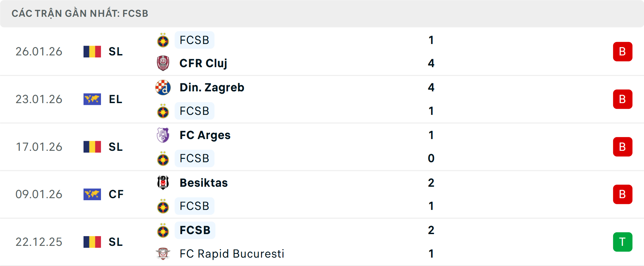The height and width of the screenshot is (266, 644).
Task: Select the CFR Cluj club logo
Action: tap(163, 63)
